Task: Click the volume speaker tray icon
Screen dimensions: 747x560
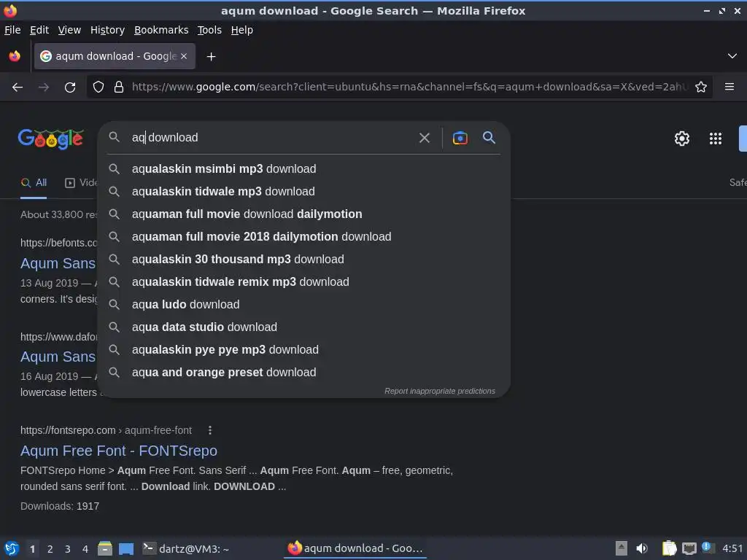Action: [642, 548]
